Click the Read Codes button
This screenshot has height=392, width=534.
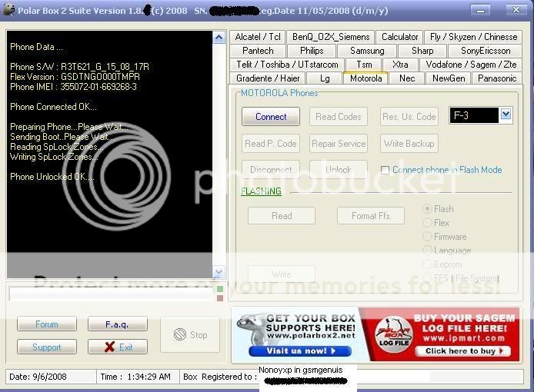click(339, 116)
